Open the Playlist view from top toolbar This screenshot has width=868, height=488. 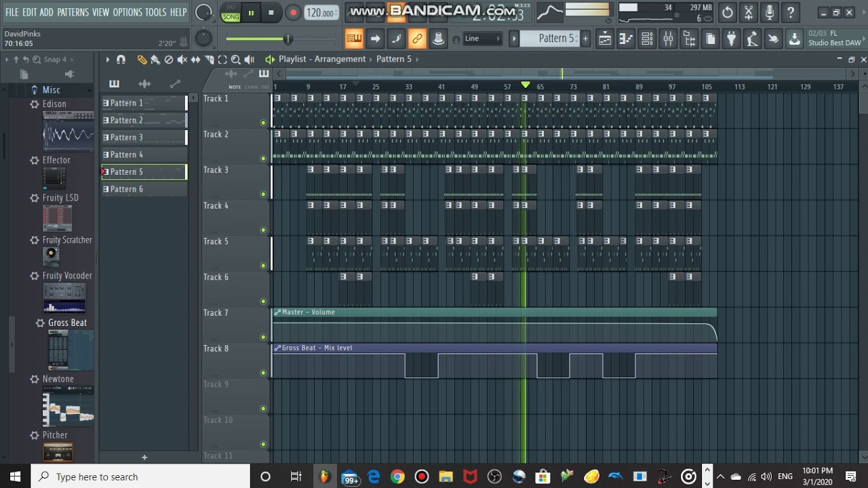[605, 39]
